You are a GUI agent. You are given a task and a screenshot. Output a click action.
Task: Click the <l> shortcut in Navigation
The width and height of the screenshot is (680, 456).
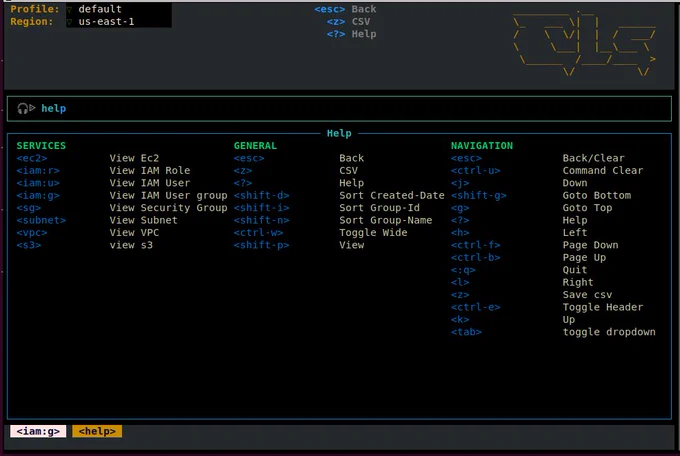tap(460, 282)
